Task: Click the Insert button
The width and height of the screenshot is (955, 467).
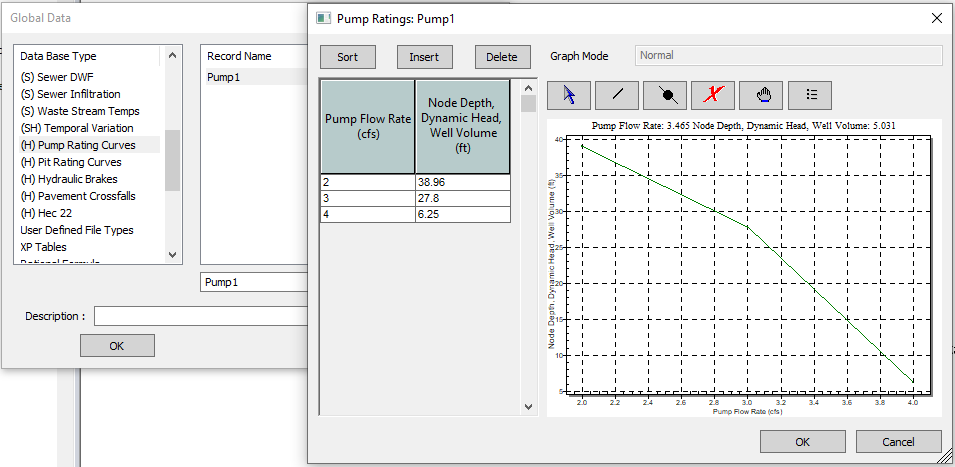Action: [x=425, y=57]
